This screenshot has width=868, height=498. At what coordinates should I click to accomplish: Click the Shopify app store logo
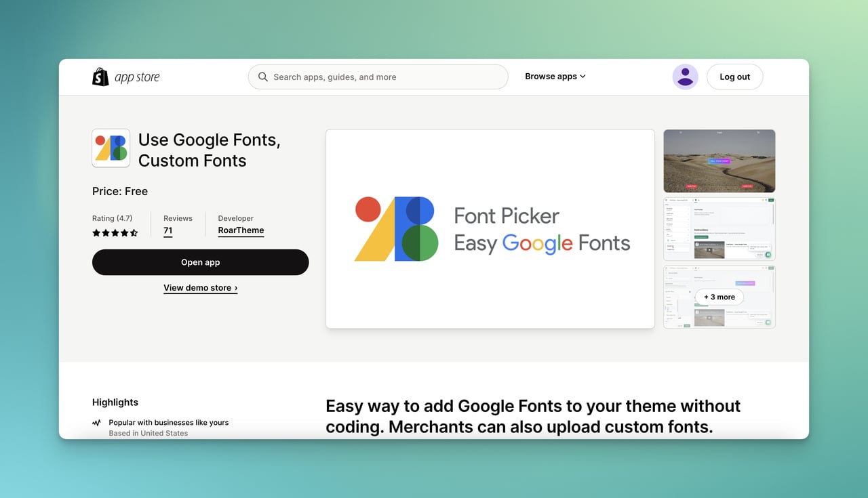[x=125, y=77]
